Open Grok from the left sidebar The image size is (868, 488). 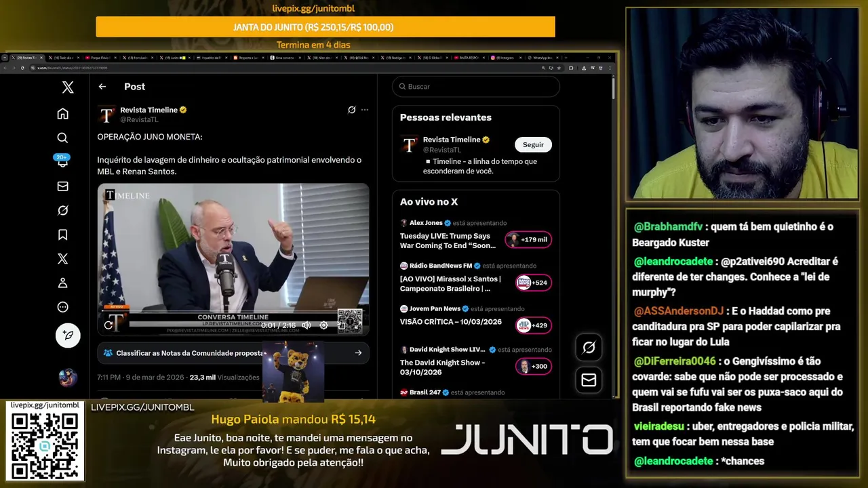[x=62, y=211]
